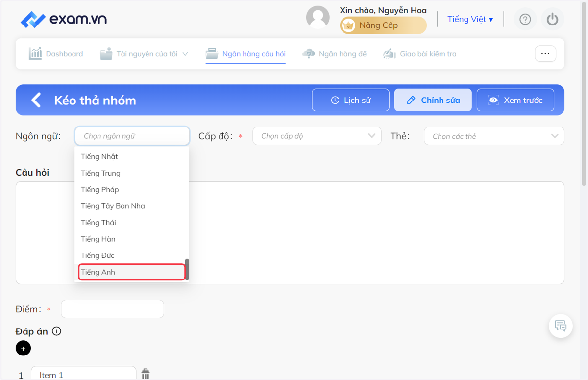This screenshot has height=380, width=588.
Task: Click the Giao bài kiểm tra icon
Action: pyautogui.click(x=390, y=54)
